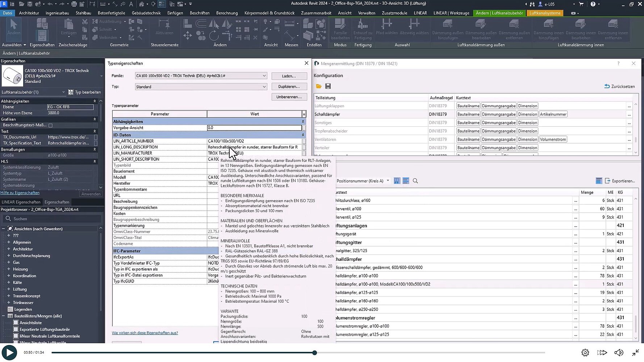Expand the Lüftung tree node
Image resolution: width=644 pixels, height=362 pixels.
[x=9, y=289]
